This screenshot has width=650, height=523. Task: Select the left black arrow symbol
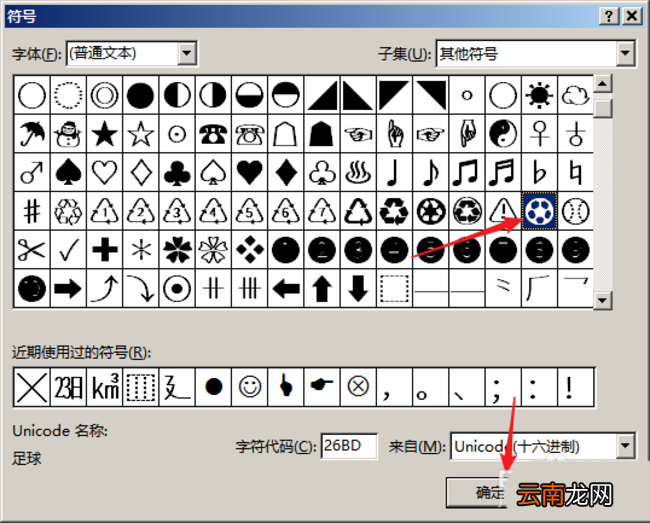286,288
